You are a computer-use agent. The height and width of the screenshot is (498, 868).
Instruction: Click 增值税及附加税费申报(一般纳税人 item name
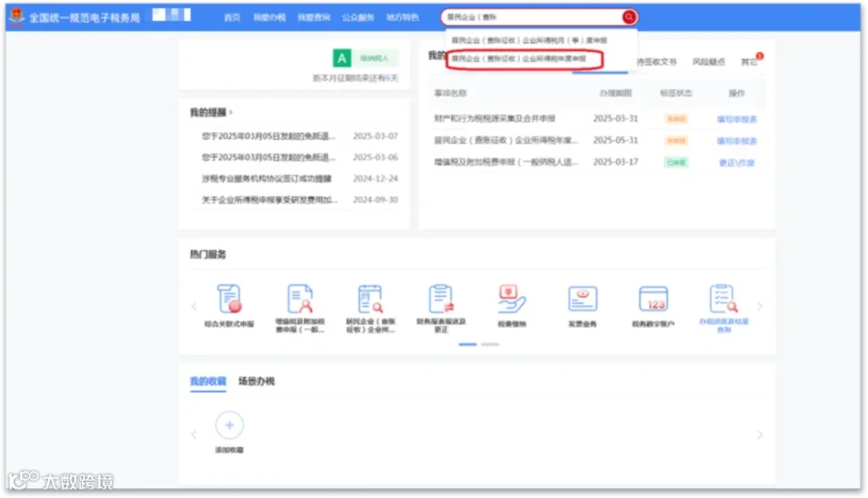506,162
